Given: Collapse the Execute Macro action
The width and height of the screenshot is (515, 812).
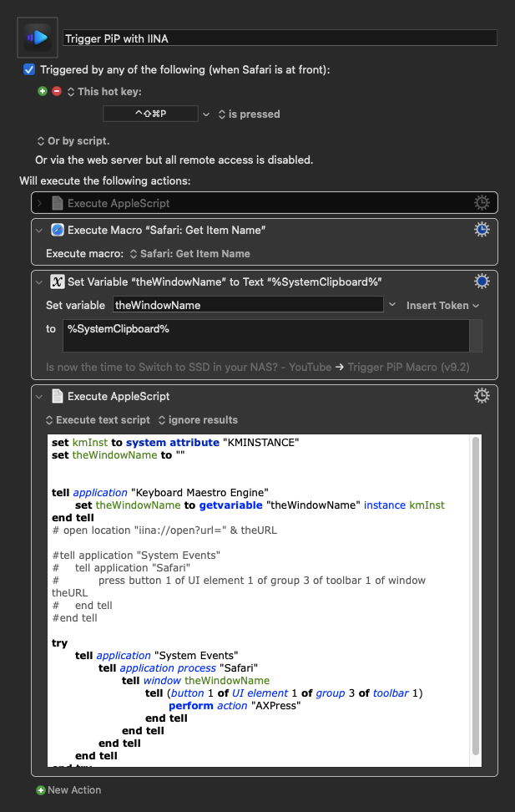Looking at the screenshot, I should 39,230.
